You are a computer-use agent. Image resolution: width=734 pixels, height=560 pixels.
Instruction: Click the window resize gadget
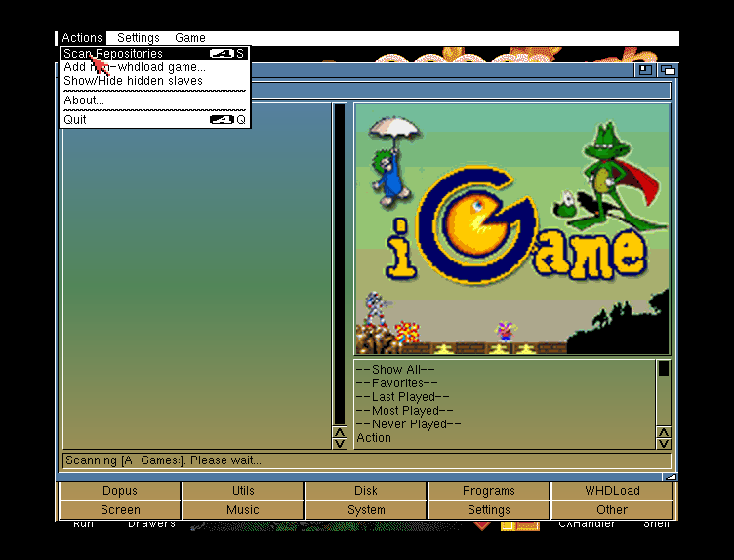click(x=671, y=477)
